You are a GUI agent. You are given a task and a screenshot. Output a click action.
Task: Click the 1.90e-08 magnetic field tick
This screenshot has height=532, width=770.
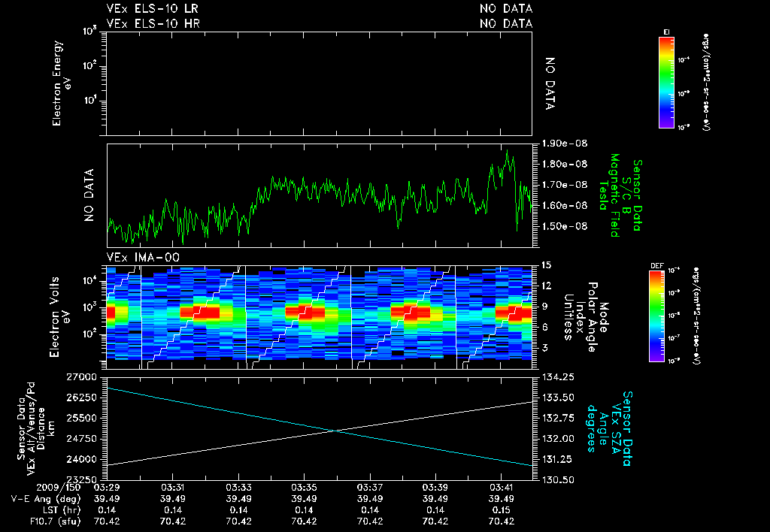pyautogui.click(x=564, y=144)
